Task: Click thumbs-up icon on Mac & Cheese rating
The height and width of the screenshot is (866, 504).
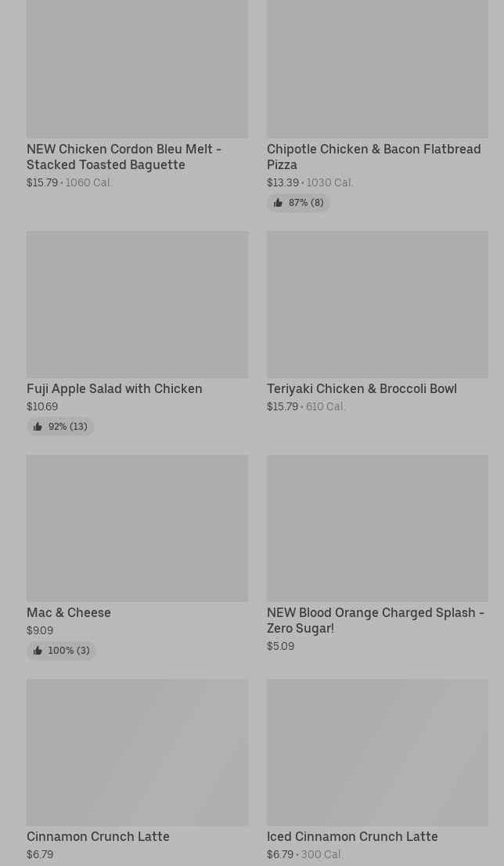Action: tap(38, 651)
